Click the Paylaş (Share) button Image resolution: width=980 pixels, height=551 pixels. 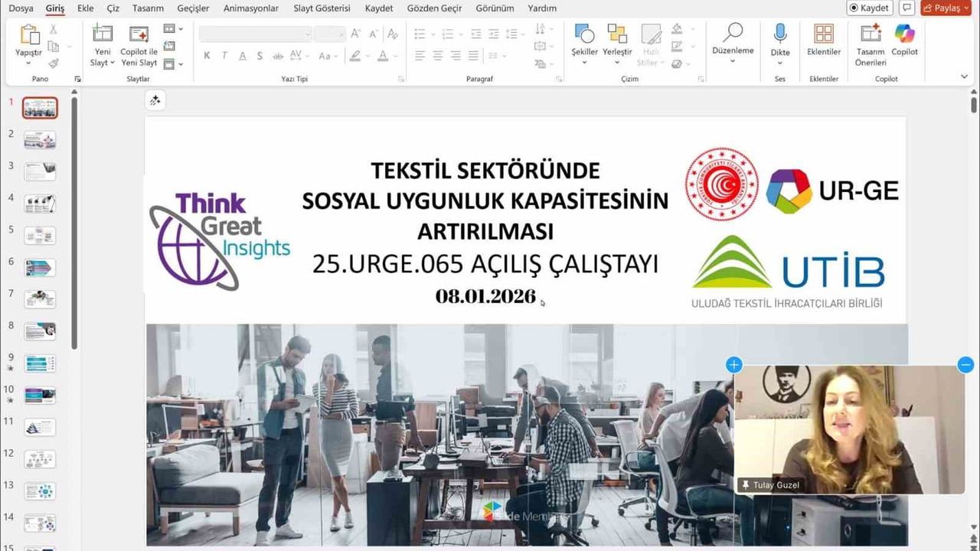pyautogui.click(x=944, y=8)
